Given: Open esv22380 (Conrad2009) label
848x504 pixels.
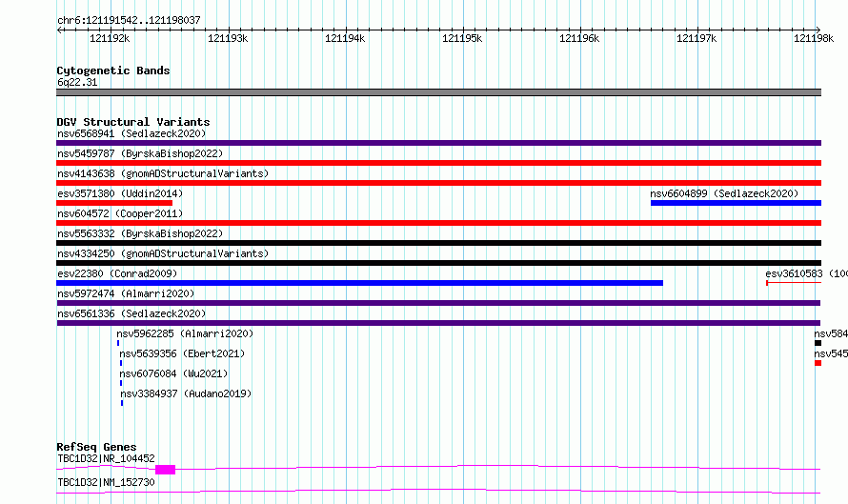Looking at the screenshot, I should 117,273.
